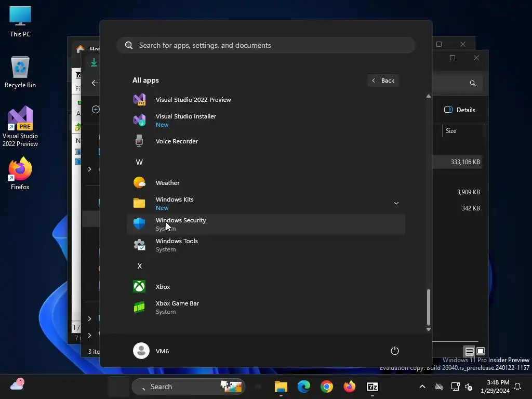The image size is (532, 399).
Task: Open File Explorer from the taskbar
Action: (281, 387)
